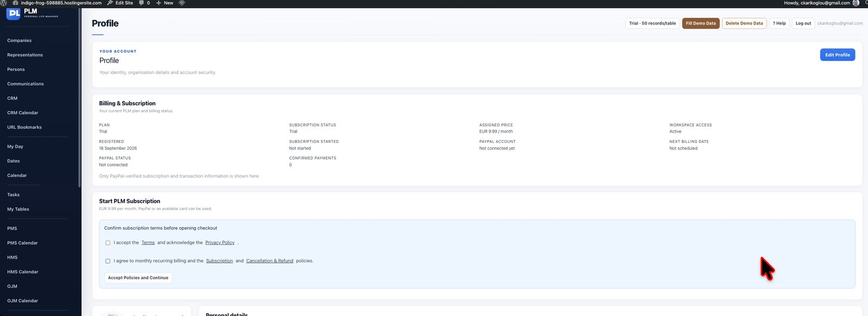Click the Edit Site pencil item
Screen dimensions: 868x316
(120, 3)
